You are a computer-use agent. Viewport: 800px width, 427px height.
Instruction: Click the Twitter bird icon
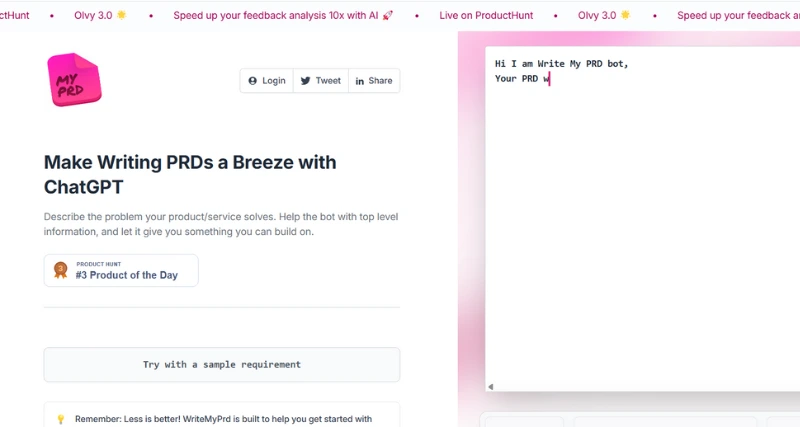coord(306,81)
